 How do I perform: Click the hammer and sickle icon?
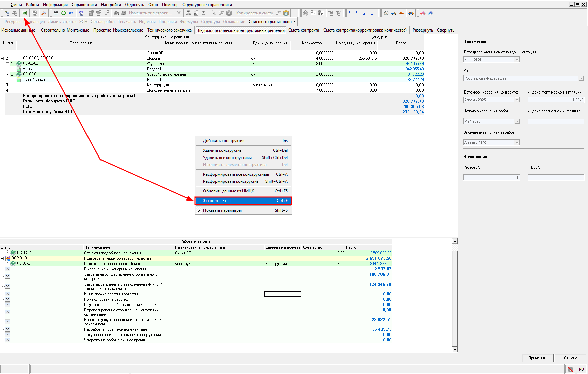tap(386, 13)
